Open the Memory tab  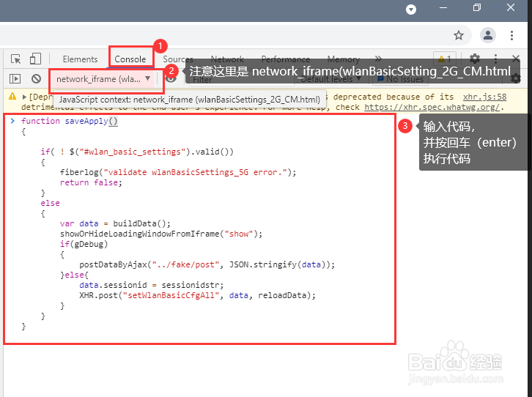tap(344, 59)
